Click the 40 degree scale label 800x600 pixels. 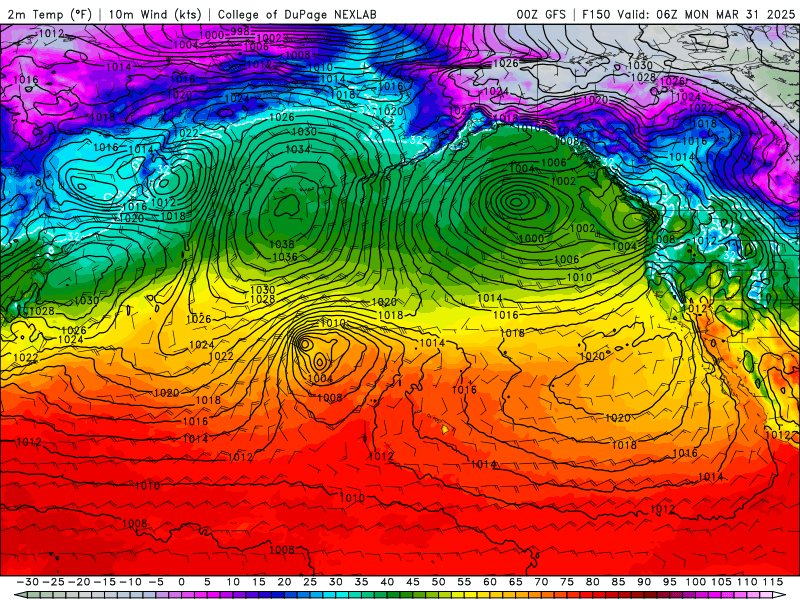click(x=387, y=582)
